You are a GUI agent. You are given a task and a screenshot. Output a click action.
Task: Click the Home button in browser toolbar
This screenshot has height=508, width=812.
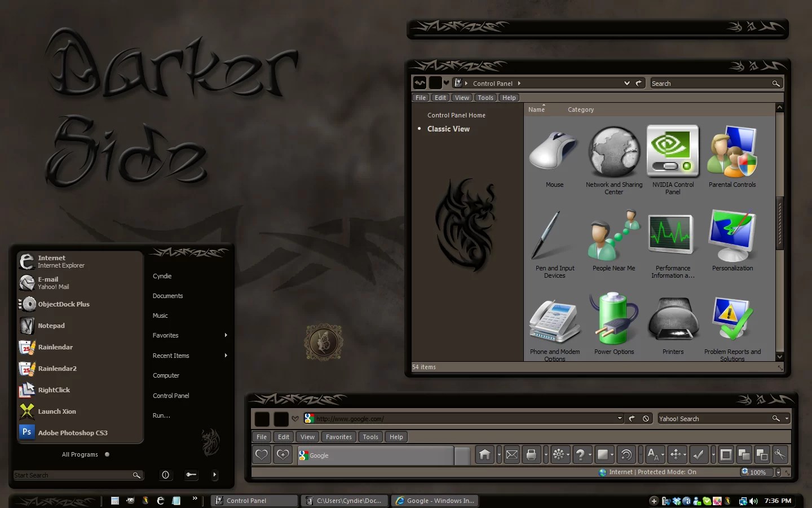click(484, 455)
